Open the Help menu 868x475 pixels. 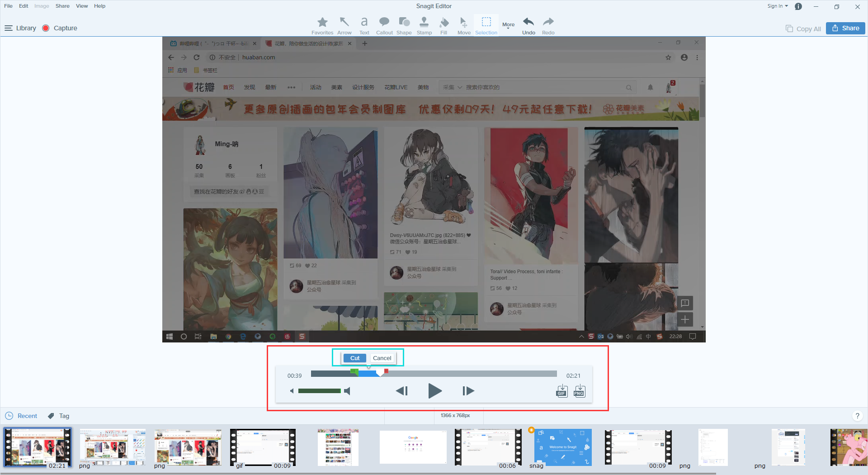pyautogui.click(x=99, y=6)
